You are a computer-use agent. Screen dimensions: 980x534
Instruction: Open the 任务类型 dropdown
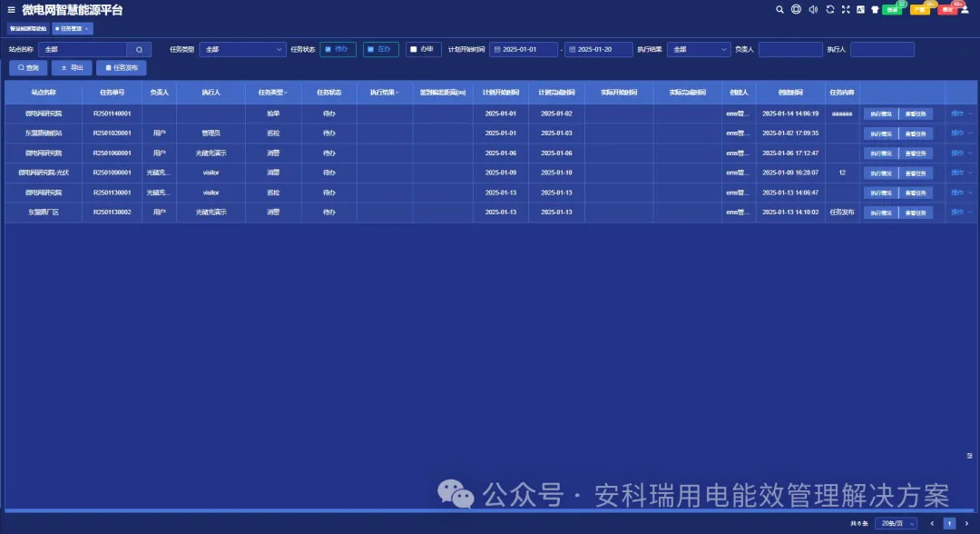click(242, 49)
